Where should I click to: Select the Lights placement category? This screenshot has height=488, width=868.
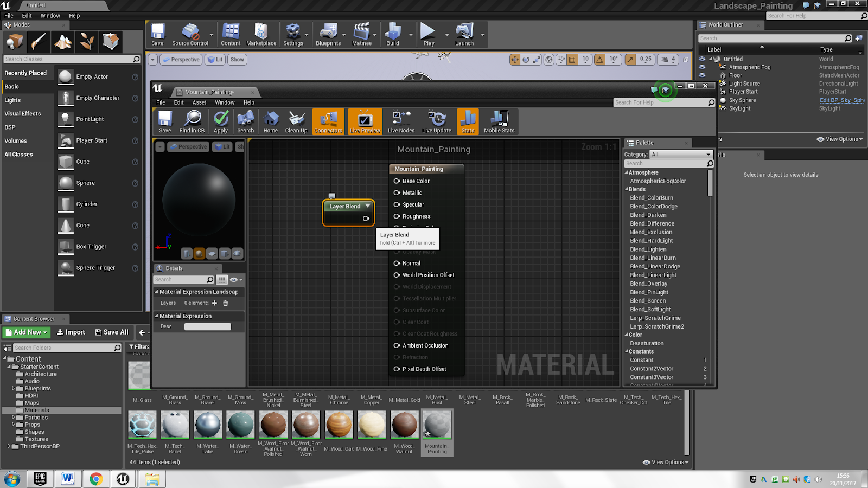click(12, 100)
